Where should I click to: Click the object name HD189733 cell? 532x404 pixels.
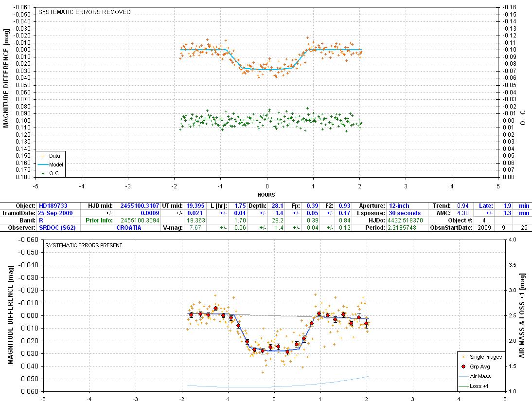(x=53, y=206)
